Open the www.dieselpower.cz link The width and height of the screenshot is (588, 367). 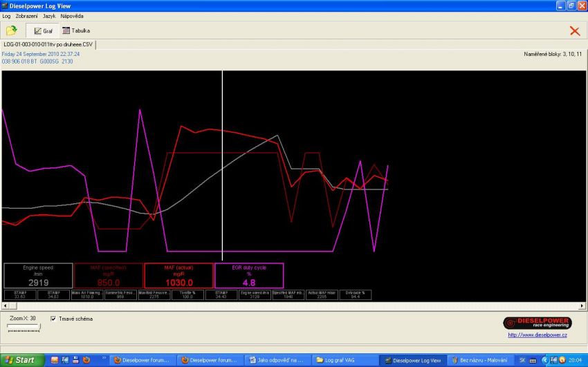click(x=538, y=335)
